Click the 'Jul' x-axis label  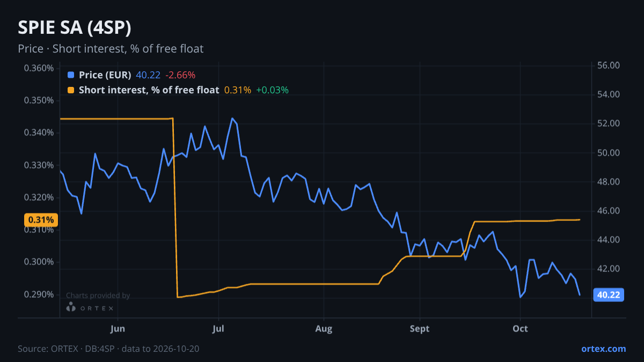pyautogui.click(x=218, y=328)
